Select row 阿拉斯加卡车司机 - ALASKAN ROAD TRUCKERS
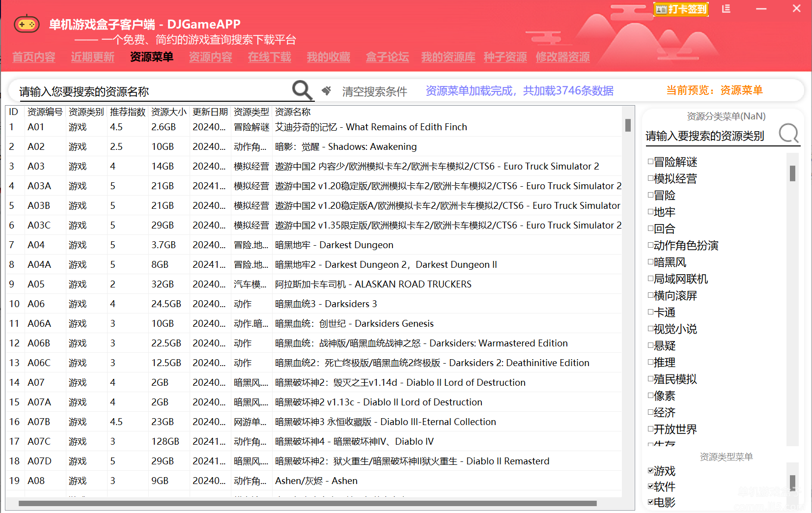Screen dimensions: 812x513 coord(314,284)
